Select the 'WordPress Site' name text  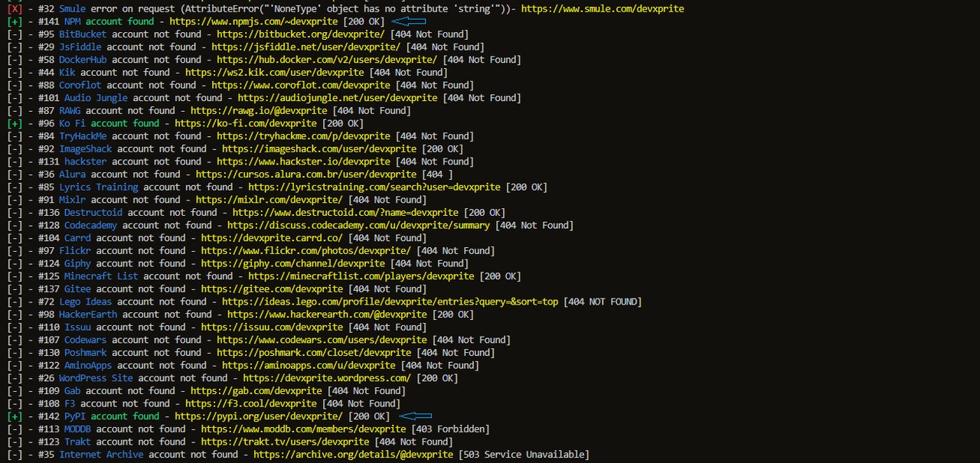coord(96,379)
